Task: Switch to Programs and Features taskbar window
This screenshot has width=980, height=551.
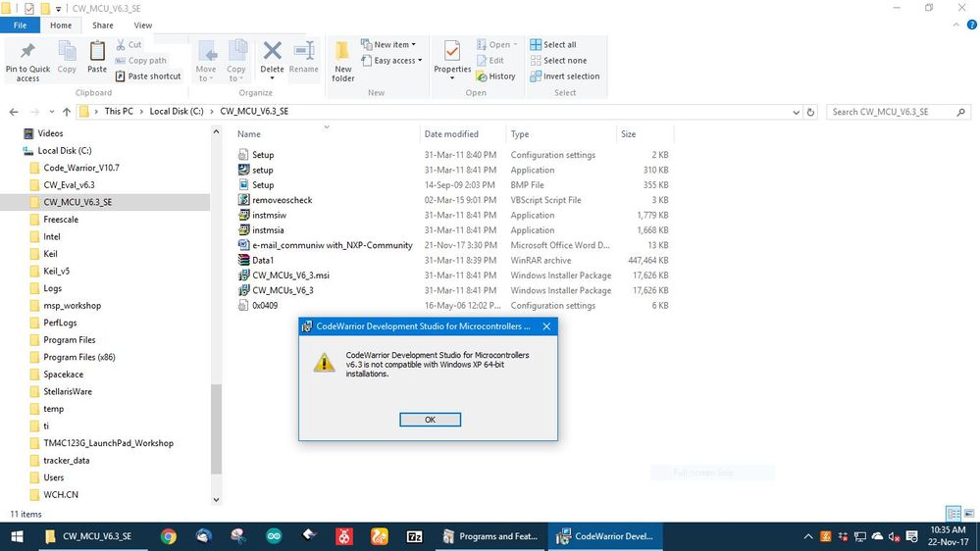Action: click(490, 536)
